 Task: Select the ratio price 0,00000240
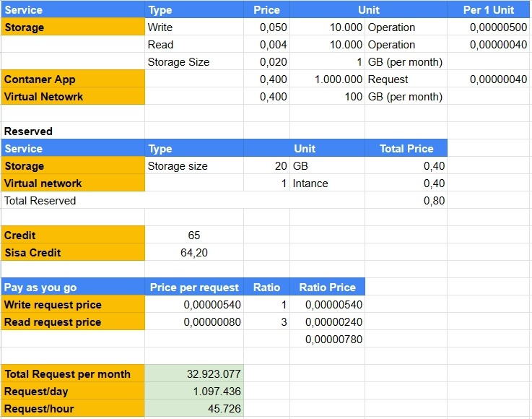(328, 321)
